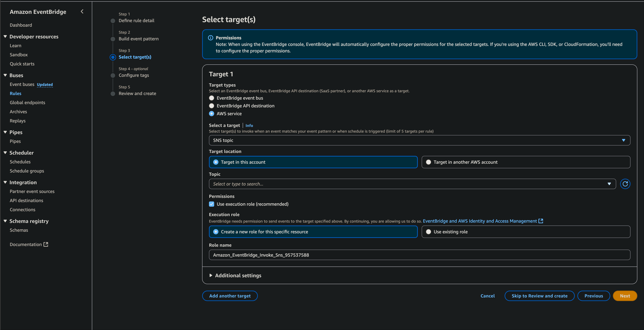644x330 pixels.
Task: Open Learn page
Action: coord(15,45)
